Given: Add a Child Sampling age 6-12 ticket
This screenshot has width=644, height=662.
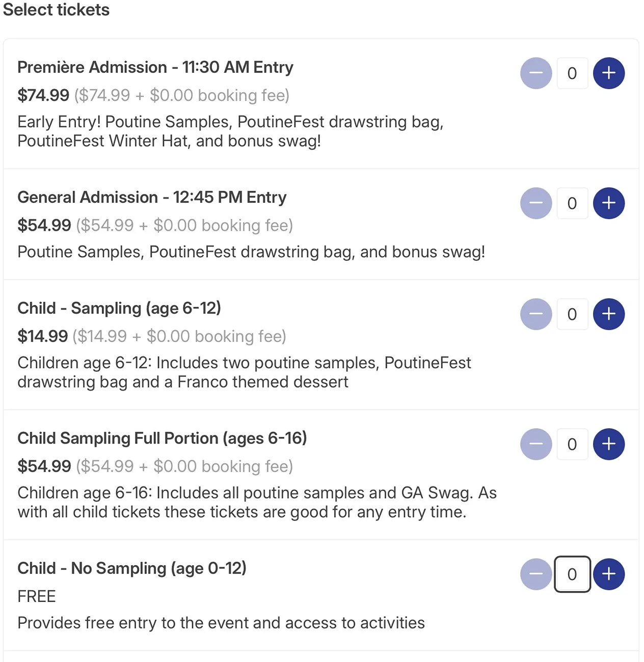Looking at the screenshot, I should (x=609, y=314).
